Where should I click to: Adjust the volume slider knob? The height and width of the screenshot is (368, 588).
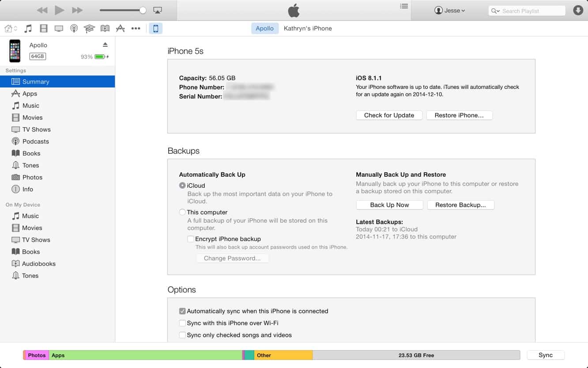[143, 10]
